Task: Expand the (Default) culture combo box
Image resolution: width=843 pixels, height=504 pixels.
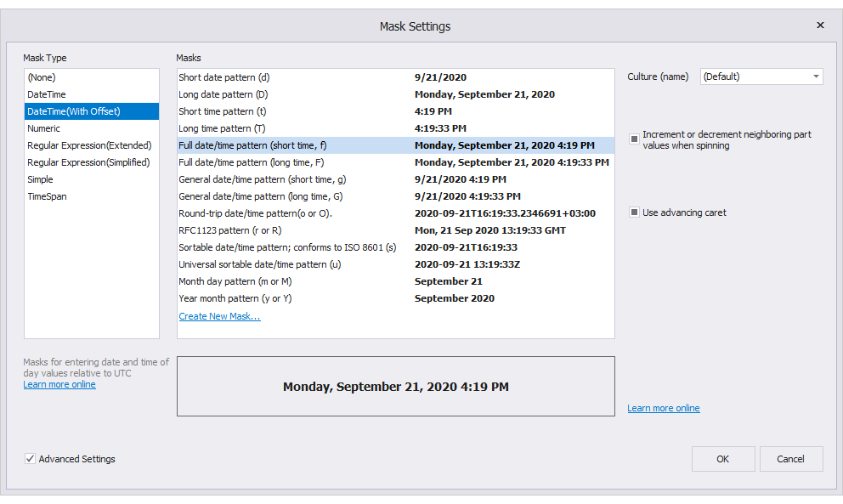Action: pos(815,76)
